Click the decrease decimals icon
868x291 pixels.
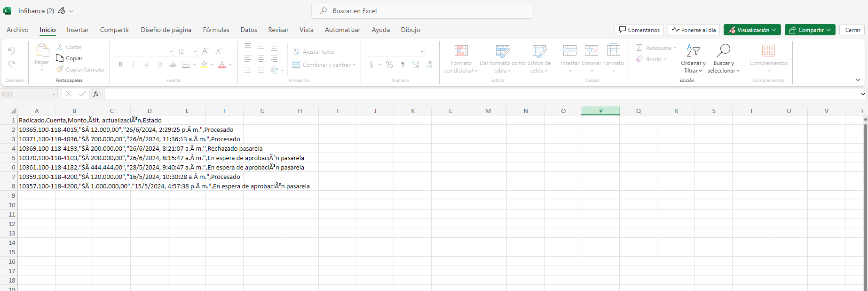[429, 65]
